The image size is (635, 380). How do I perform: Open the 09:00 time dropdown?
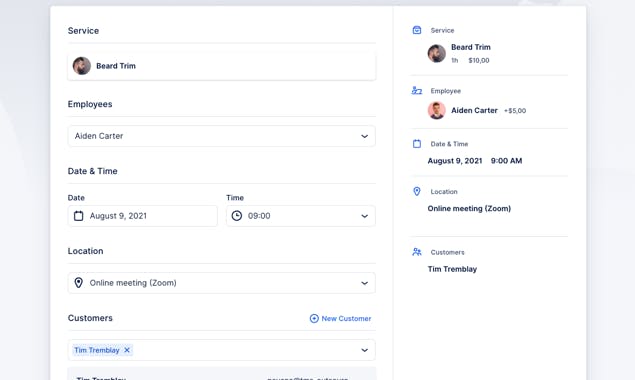click(x=301, y=216)
